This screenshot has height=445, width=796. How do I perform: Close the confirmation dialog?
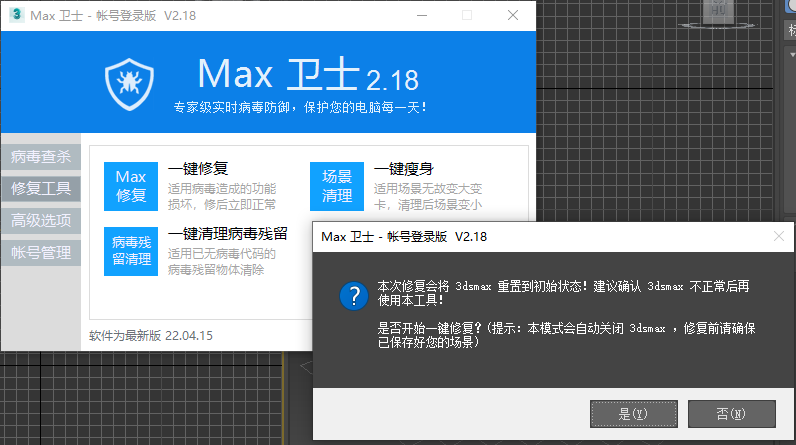[779, 236]
